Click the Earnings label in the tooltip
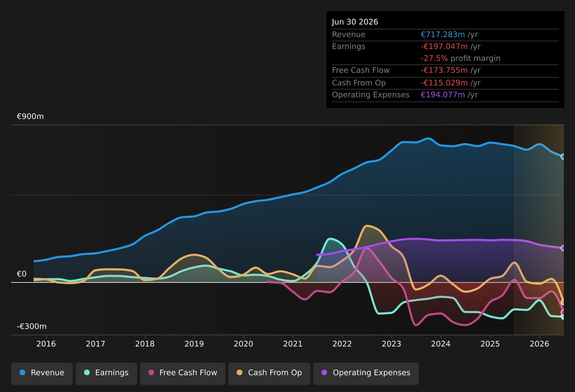The height and width of the screenshot is (392, 575). [349, 47]
